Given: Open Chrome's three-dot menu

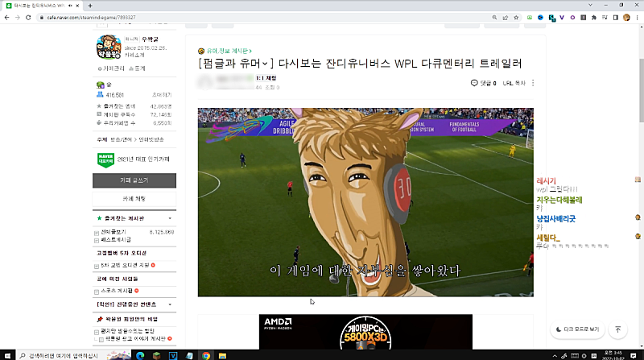Looking at the screenshot, I should point(637,18).
